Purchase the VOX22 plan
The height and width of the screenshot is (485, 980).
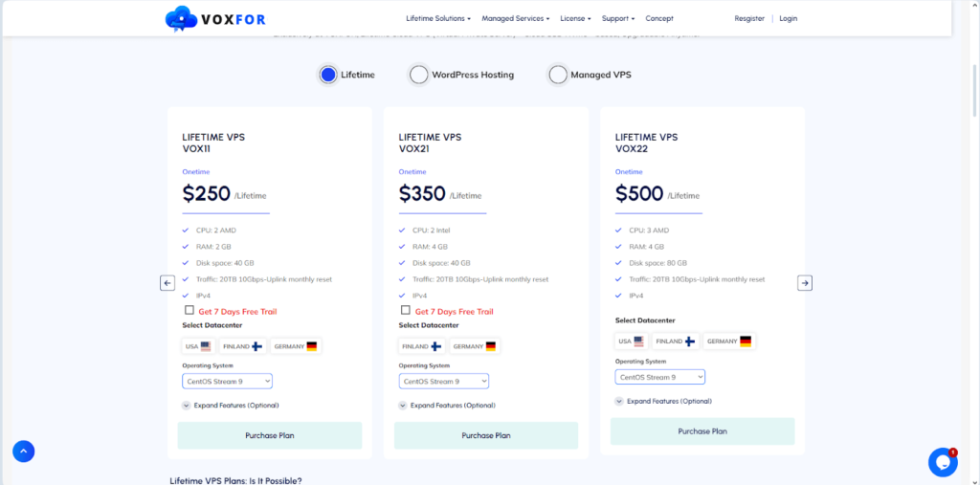pos(702,431)
